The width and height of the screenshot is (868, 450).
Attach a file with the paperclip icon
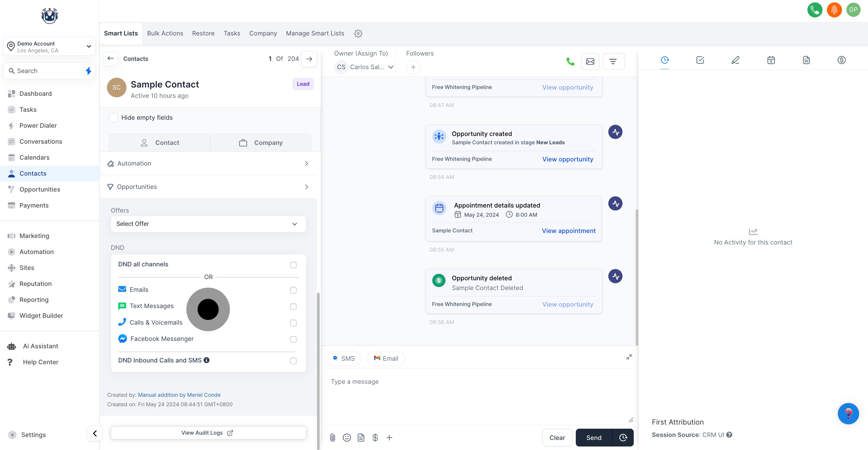click(x=332, y=438)
